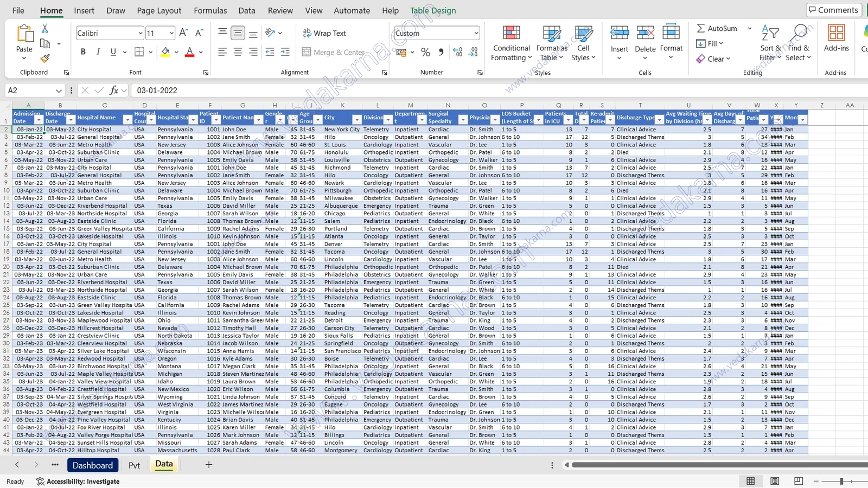Open the City column filter dropdown
The height and width of the screenshot is (488, 868).
tap(357, 120)
